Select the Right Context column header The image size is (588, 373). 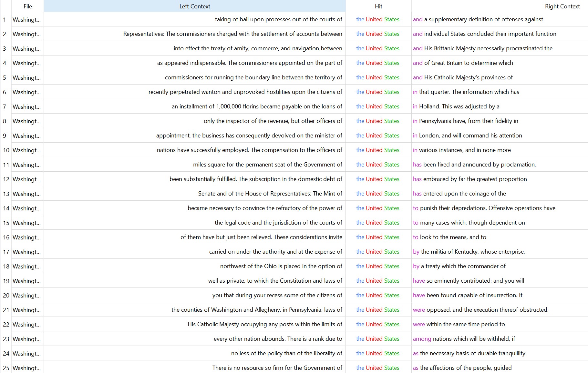562,6
